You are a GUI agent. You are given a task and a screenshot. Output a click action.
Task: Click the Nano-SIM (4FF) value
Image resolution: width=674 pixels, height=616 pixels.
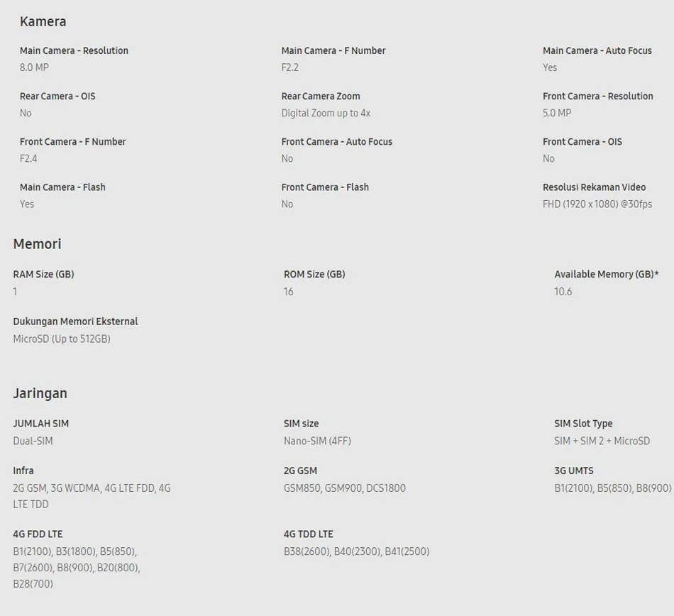tap(317, 441)
